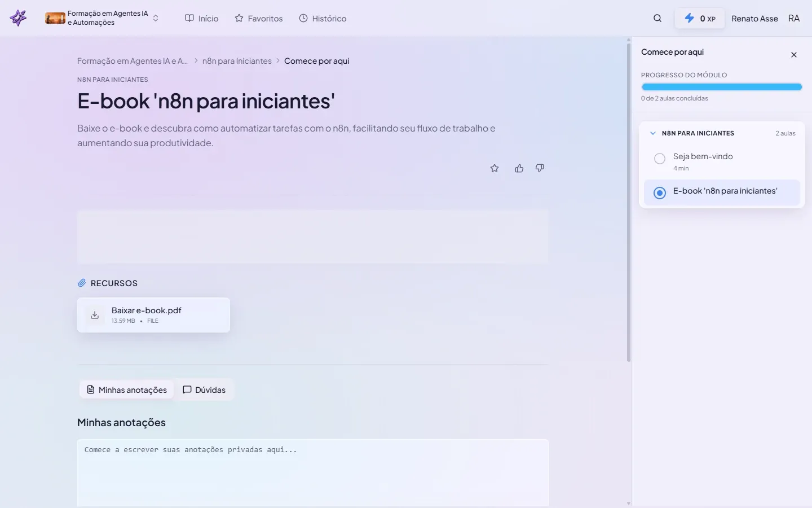The image size is (812, 508).
Task: Click the PROGRESSO DO MÓDULO label
Action: pyautogui.click(x=684, y=75)
